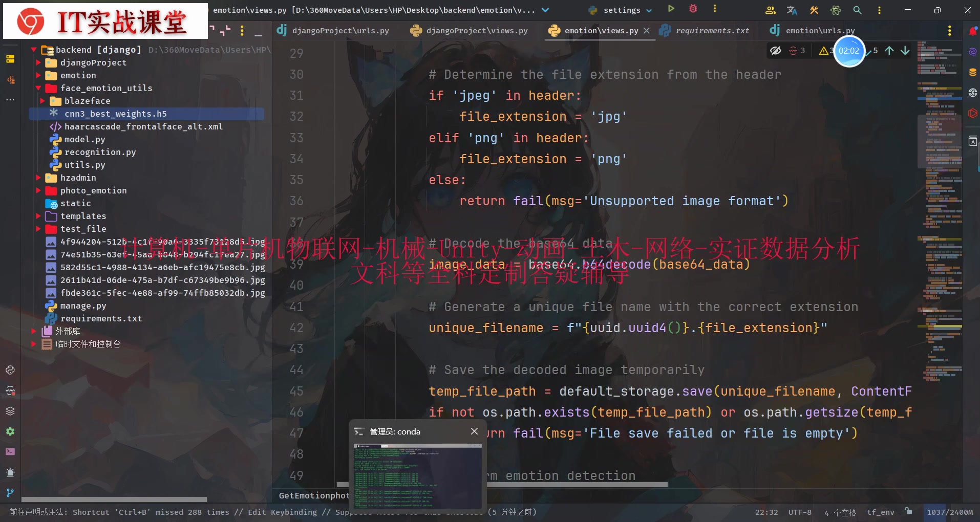The image size is (980, 522).
Task: Toggle the crossed-eye reader mode icon
Action: click(x=776, y=50)
